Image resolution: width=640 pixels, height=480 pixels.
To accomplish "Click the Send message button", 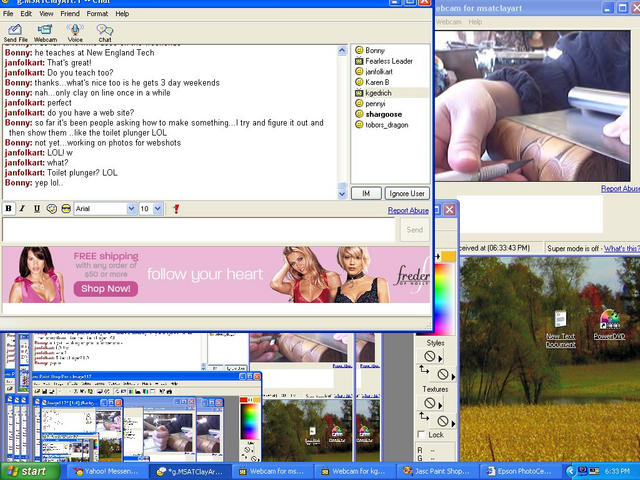I will (x=414, y=229).
